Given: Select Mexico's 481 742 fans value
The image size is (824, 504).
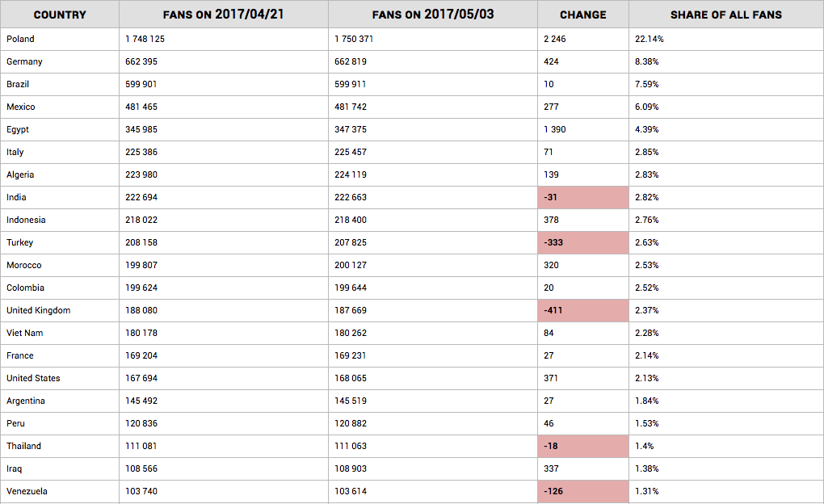Looking at the screenshot, I should pyautogui.click(x=351, y=107).
